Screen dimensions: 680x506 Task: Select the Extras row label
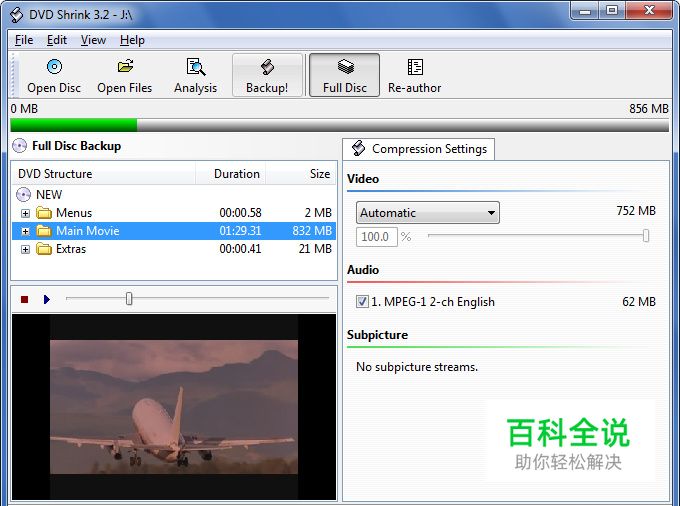pyautogui.click(x=71, y=249)
